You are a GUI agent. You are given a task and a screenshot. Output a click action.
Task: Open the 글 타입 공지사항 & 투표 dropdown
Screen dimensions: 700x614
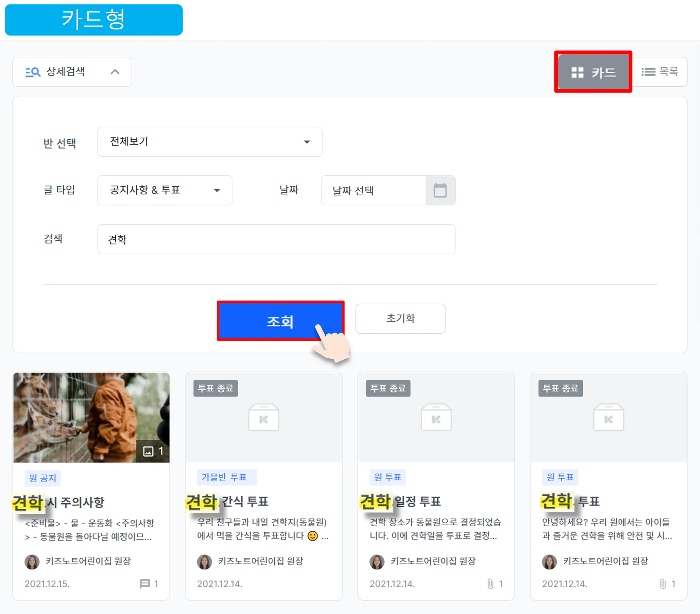pyautogui.click(x=165, y=190)
